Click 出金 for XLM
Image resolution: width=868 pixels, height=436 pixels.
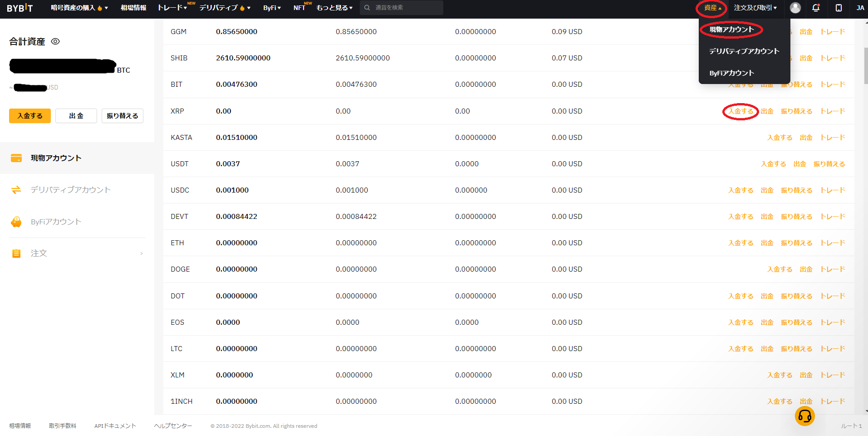(806, 375)
